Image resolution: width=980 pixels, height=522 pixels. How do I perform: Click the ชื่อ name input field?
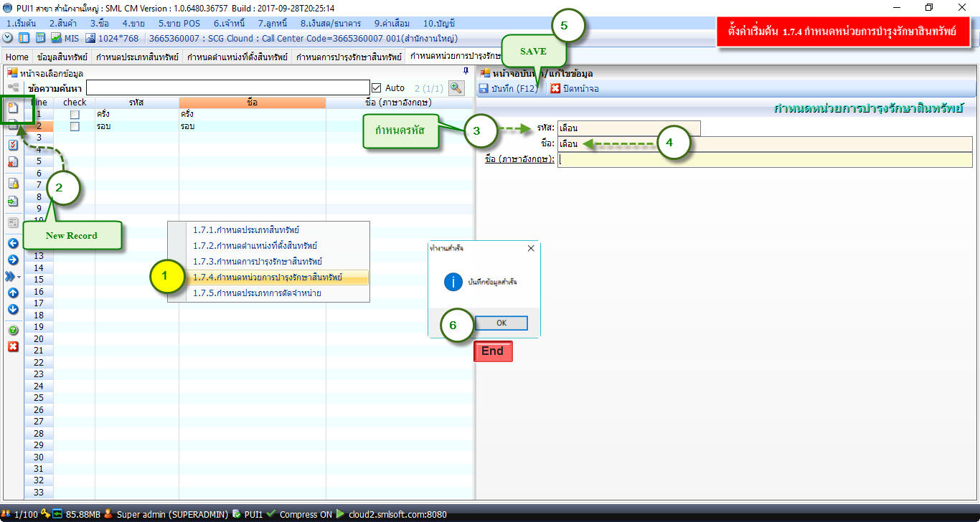pyautogui.click(x=765, y=143)
